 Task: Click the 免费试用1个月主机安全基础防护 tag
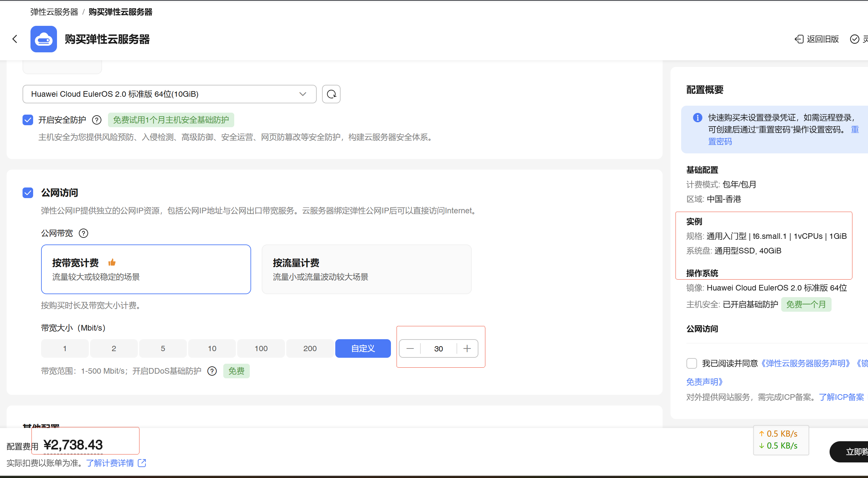pyautogui.click(x=171, y=120)
